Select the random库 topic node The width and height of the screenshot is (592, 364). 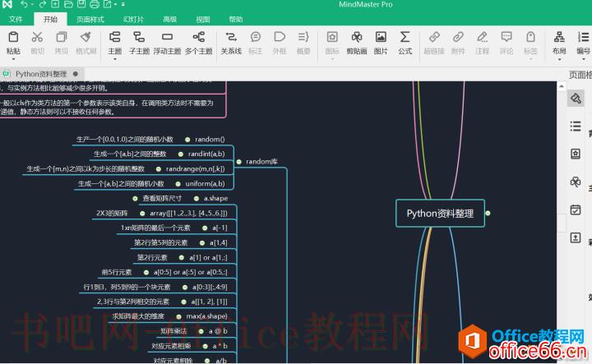tap(261, 162)
